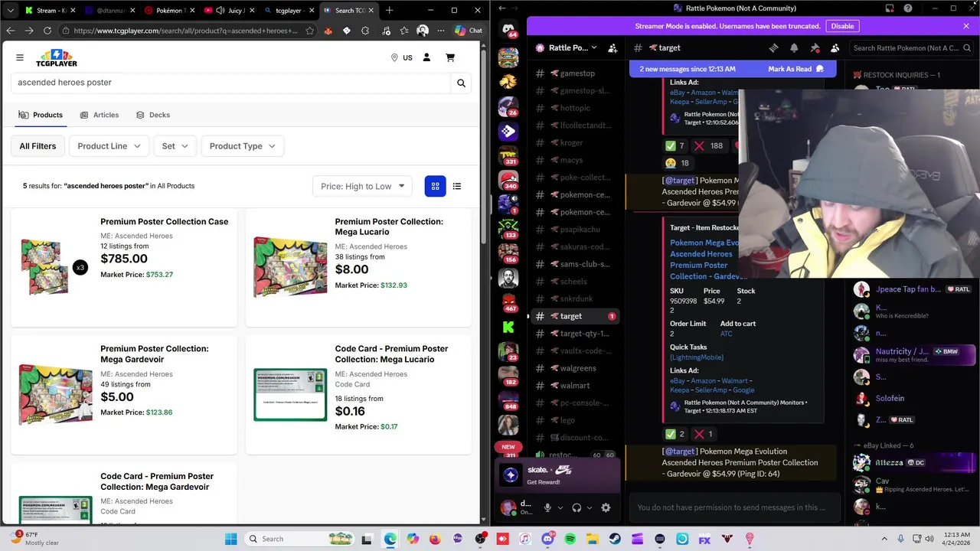Open Premium Poster Collection Case listing

click(164, 222)
